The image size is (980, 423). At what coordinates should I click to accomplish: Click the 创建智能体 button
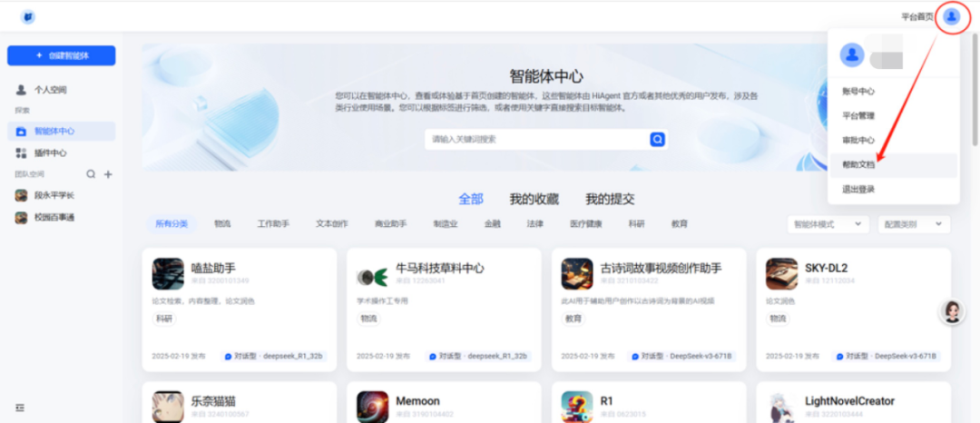(x=62, y=55)
